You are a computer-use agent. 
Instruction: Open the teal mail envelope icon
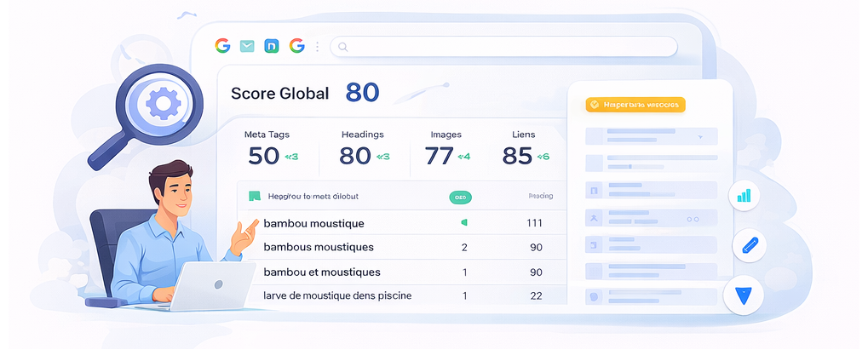(247, 47)
